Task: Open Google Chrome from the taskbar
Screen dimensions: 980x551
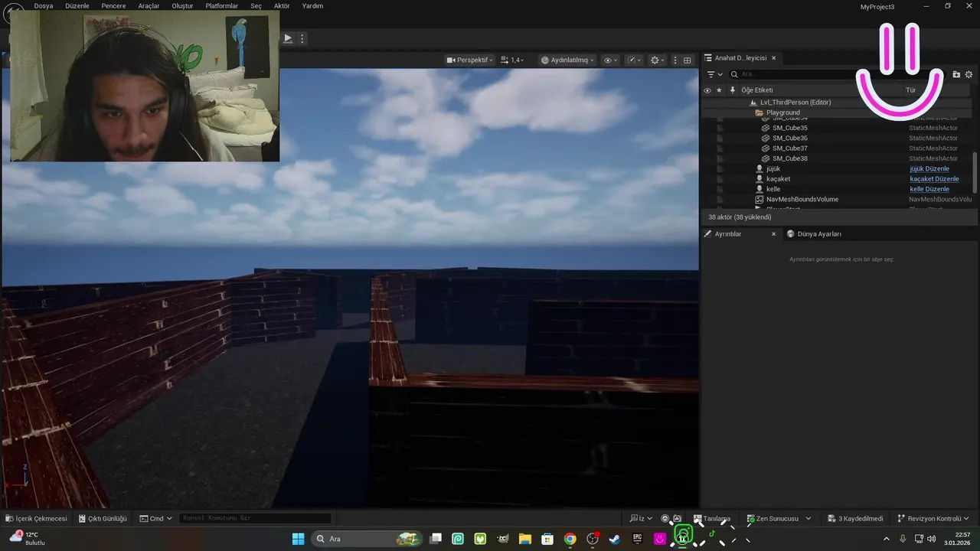Action: pyautogui.click(x=570, y=539)
